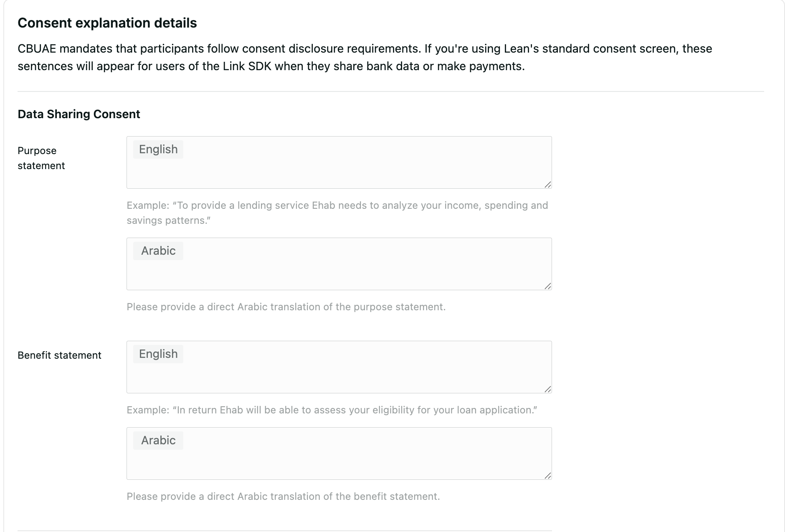Click the Purpose statement Arabic text area
Image resolution: width=785 pixels, height=532 pixels.
[339, 271]
